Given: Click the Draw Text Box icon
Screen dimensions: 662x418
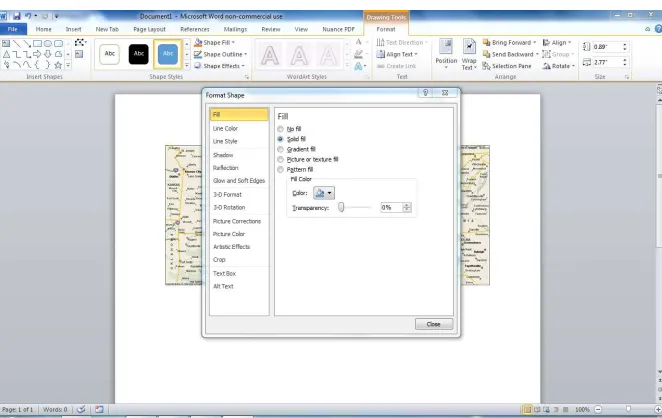Looking at the screenshot, I should click(x=79, y=54).
